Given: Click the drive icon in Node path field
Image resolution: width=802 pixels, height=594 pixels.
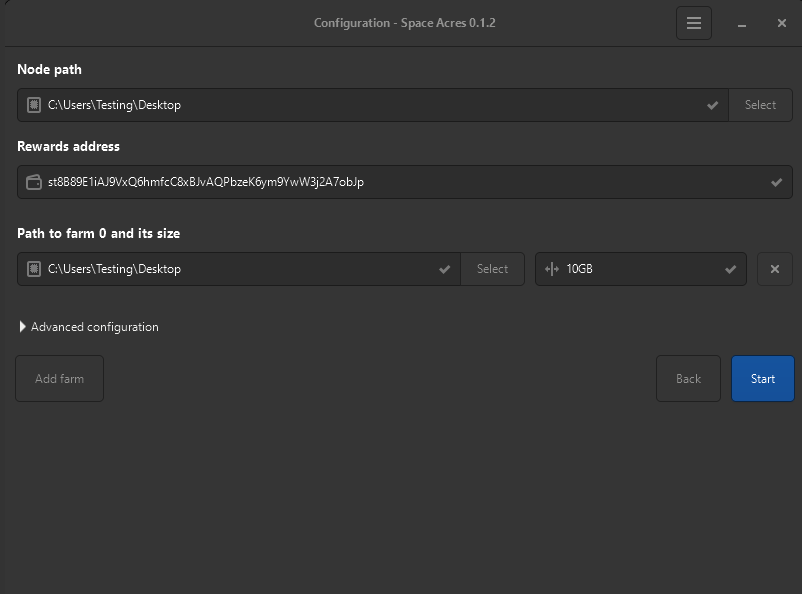Looking at the screenshot, I should tap(34, 105).
